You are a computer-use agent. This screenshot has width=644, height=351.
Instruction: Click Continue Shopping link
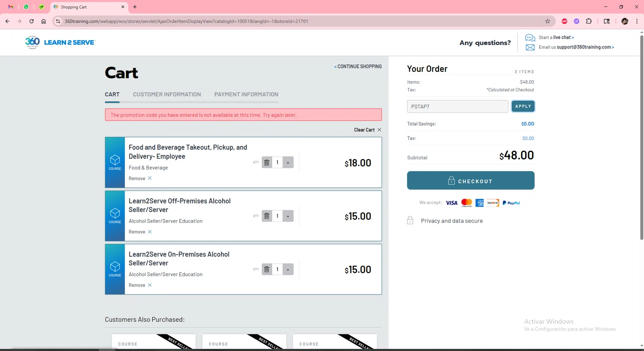point(358,67)
